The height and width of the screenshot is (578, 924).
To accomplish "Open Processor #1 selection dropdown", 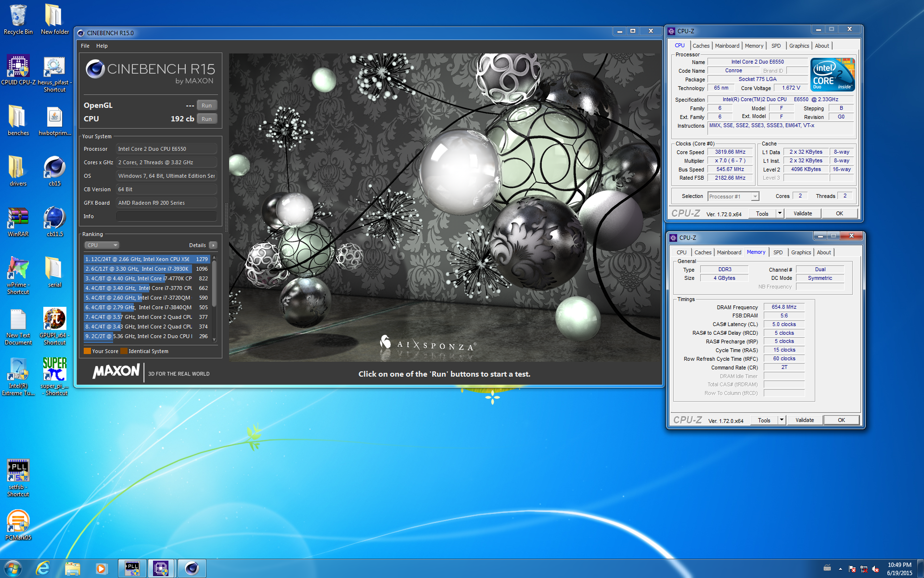I will [x=733, y=197].
